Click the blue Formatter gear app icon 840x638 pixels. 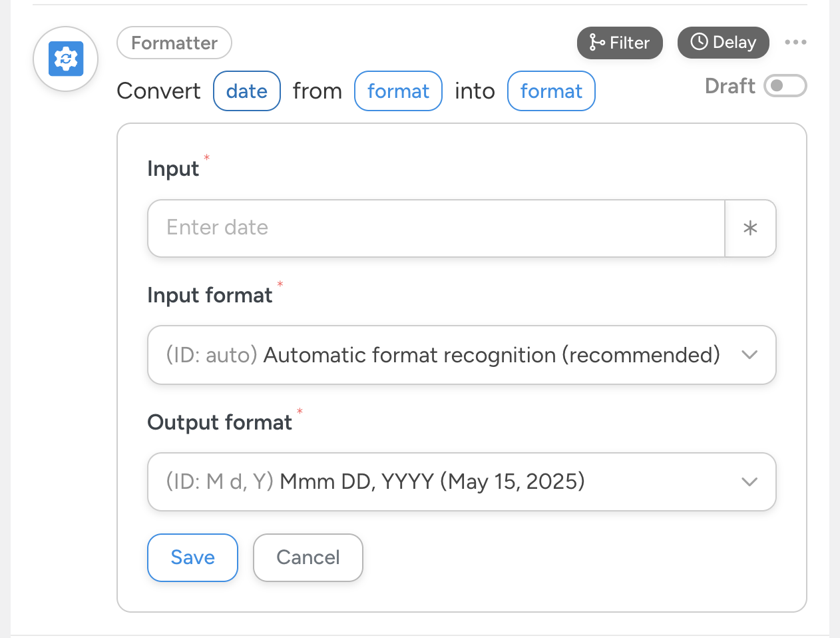pos(66,59)
